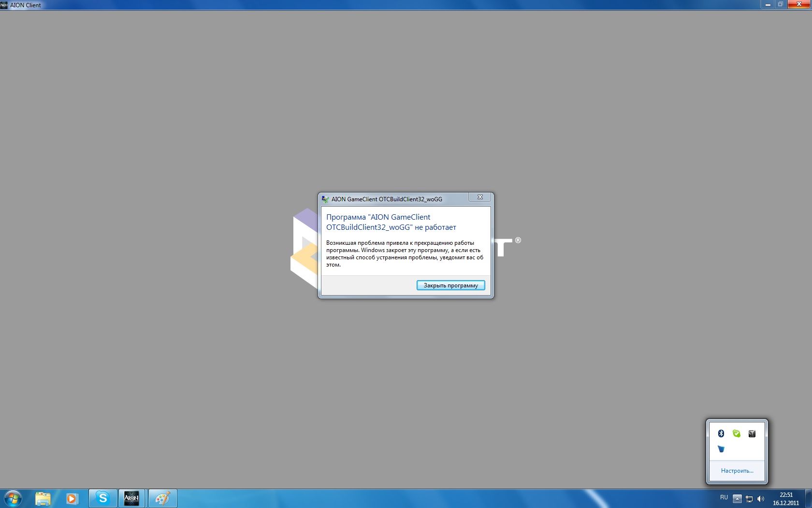Click the text 'Возникшая проблема привела к прекращению работы'
Image resolution: width=812 pixels, height=508 pixels.
400,243
